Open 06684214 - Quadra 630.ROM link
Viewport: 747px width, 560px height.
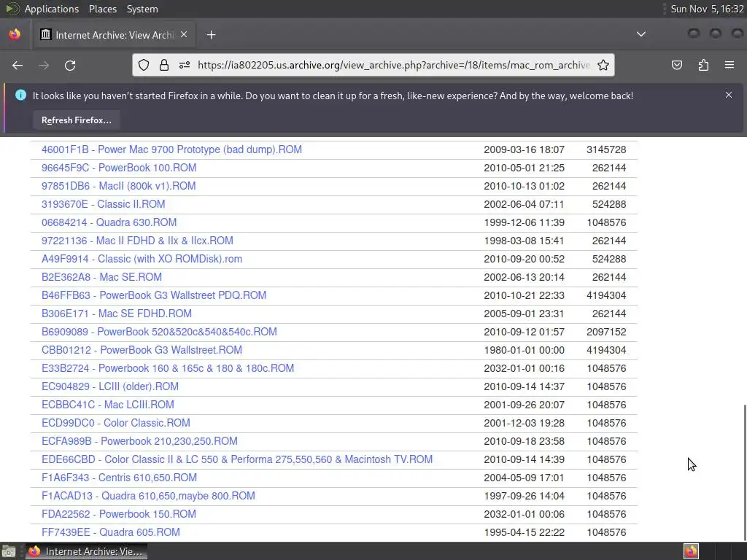pyautogui.click(x=109, y=222)
